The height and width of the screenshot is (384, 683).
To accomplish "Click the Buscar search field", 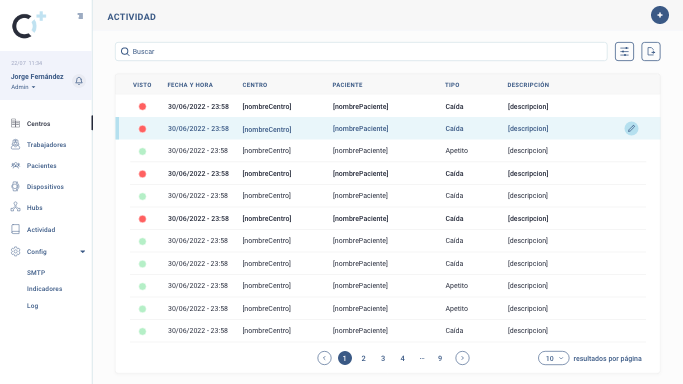I will coord(361,51).
